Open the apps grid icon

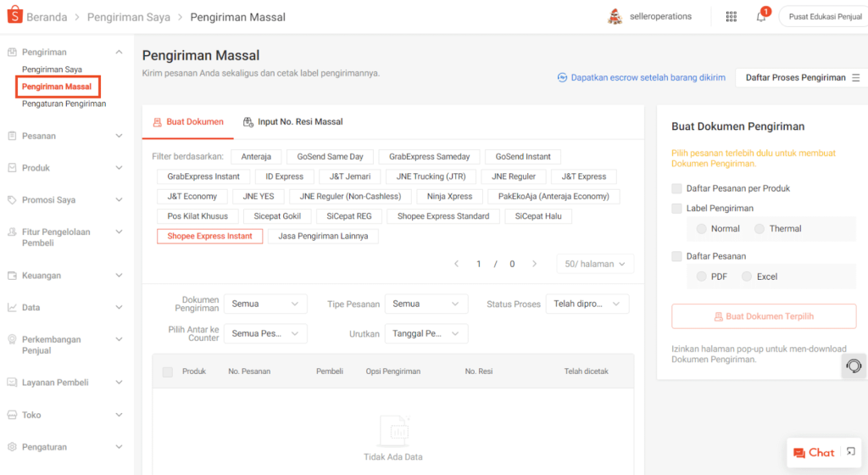pos(732,17)
